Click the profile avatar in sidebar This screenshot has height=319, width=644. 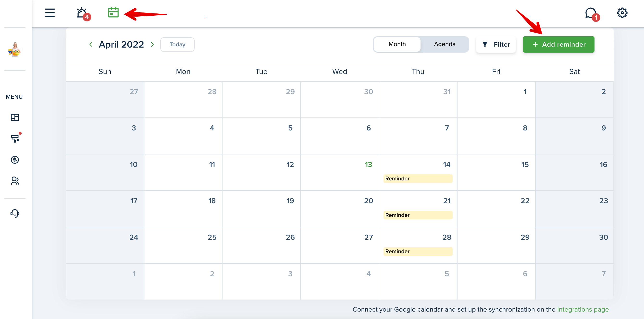tap(15, 49)
